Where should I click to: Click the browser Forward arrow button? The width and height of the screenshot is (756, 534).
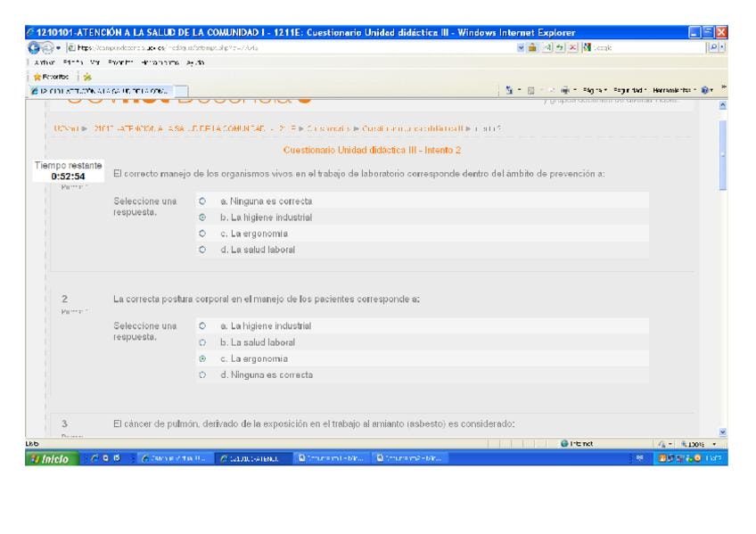point(47,48)
